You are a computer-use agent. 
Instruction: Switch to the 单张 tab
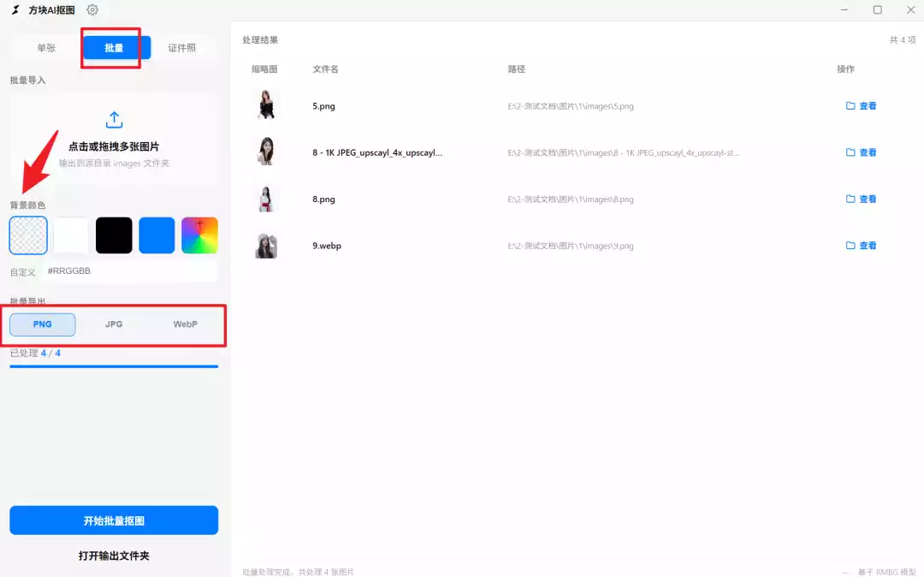click(x=46, y=48)
